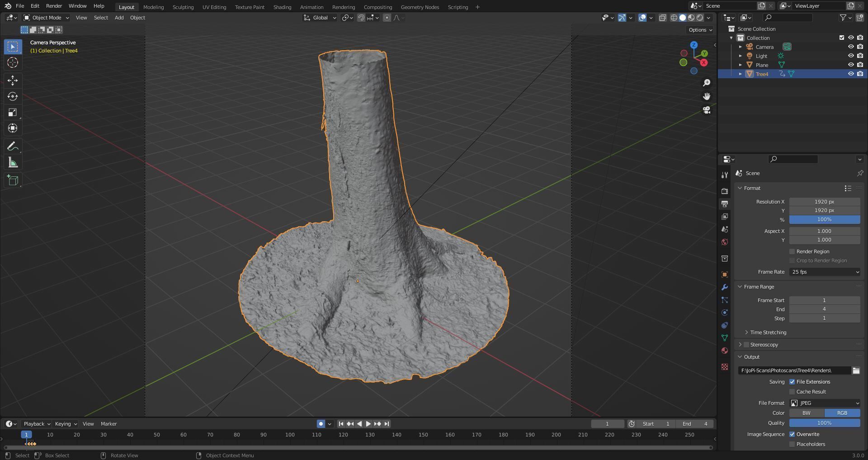The width and height of the screenshot is (868, 460).
Task: Switch to rendered viewport shading
Action: [x=700, y=18]
